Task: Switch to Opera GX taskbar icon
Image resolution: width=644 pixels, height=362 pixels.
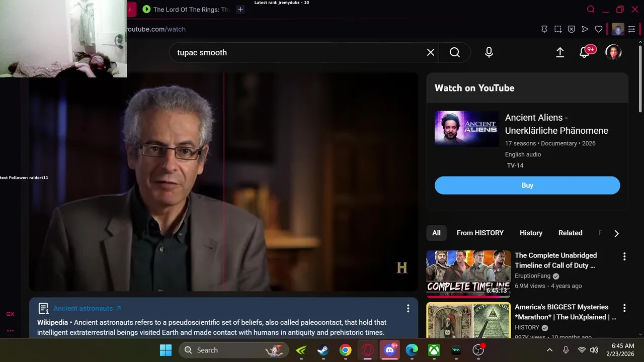Action: click(367, 350)
